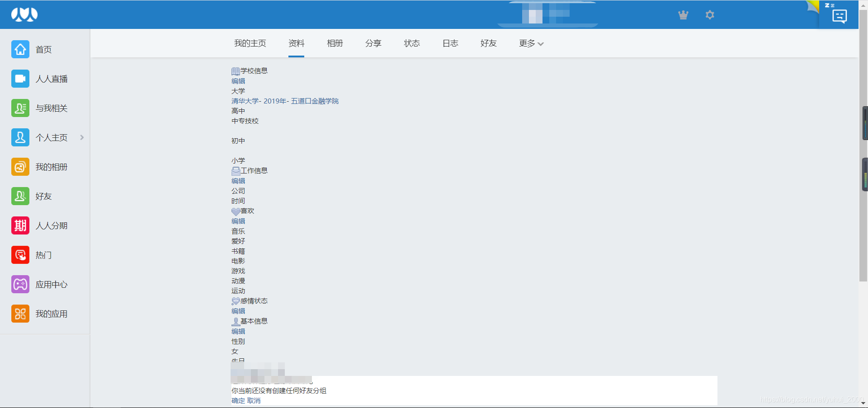This screenshot has width=868, height=408.
Task: Click the 人人直播 sidebar label
Action: coord(52,79)
